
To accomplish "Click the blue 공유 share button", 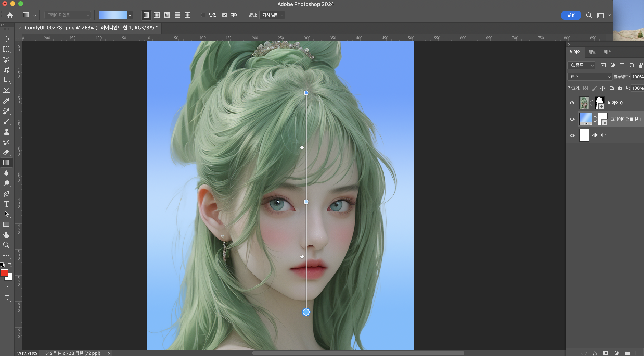I will (x=571, y=15).
